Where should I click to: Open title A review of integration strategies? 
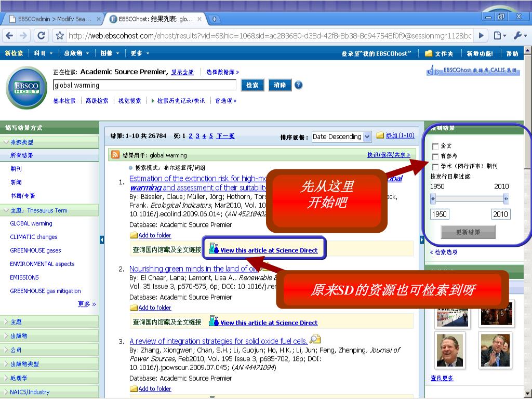click(x=219, y=341)
